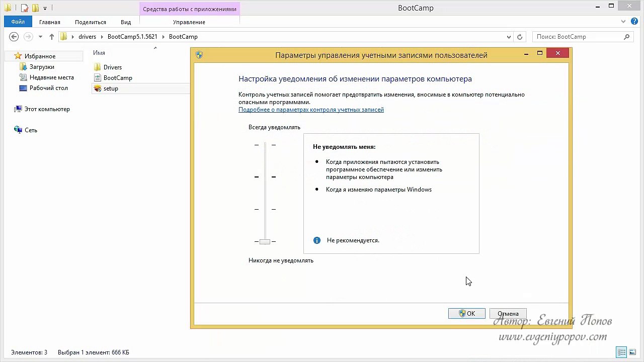Viewport: 644px width, 362px height.
Task: Click the address bar folder icon
Action: pos(63,37)
